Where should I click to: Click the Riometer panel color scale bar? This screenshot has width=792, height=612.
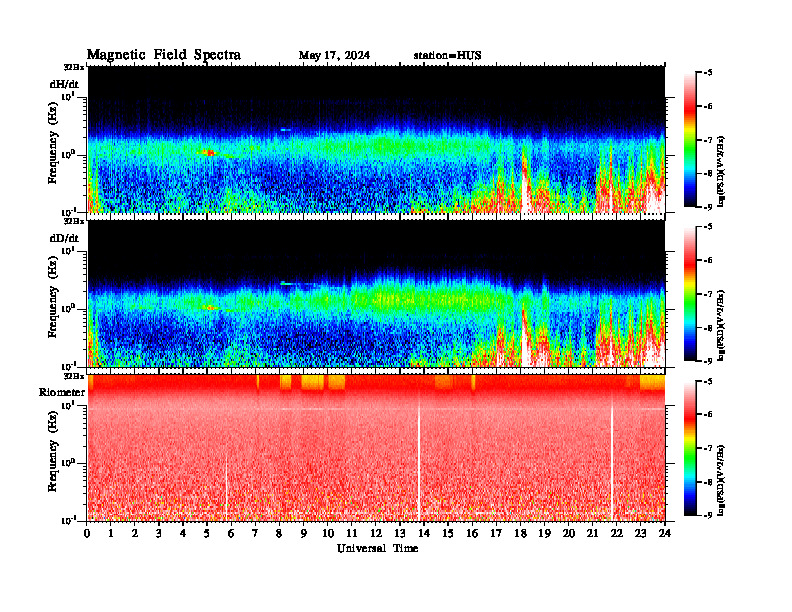point(689,448)
